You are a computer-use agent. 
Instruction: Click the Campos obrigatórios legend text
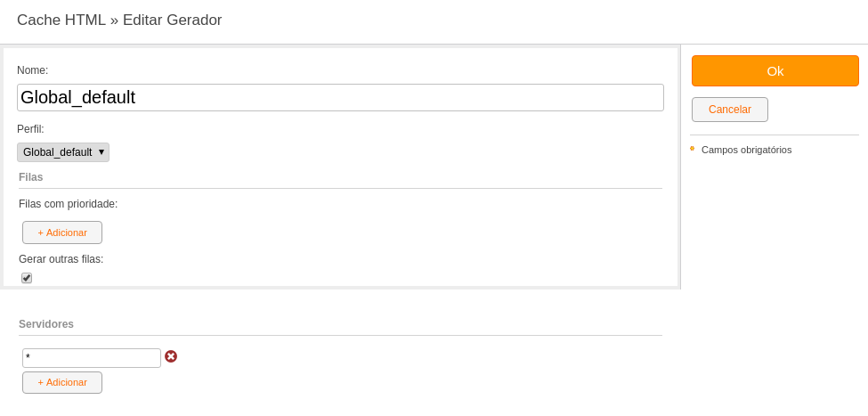[x=746, y=151]
